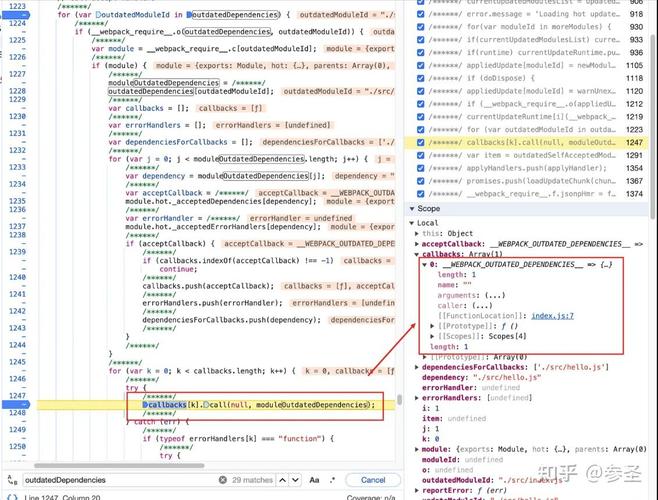
Task: Uncheck the currentUpdatedModulesList breakpoint at line 933
Action: tap(420, 39)
